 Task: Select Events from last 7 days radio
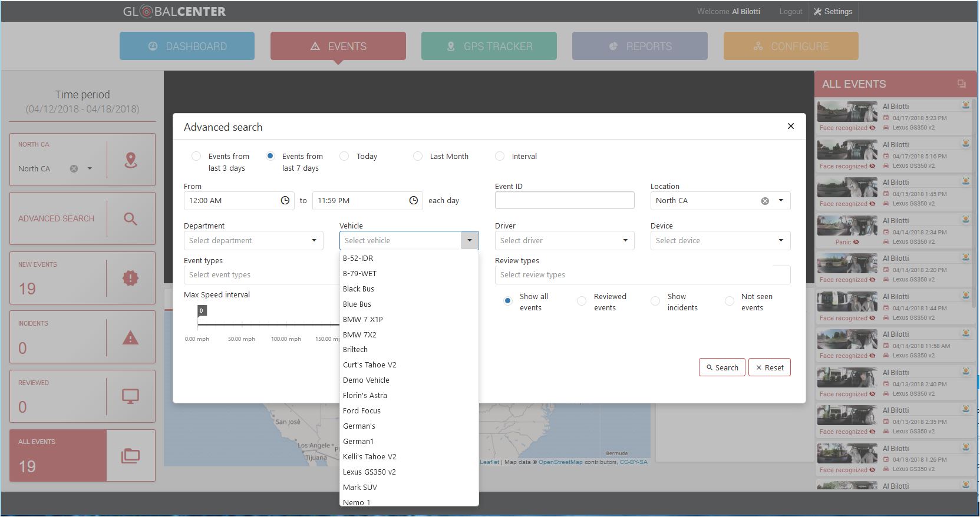270,156
